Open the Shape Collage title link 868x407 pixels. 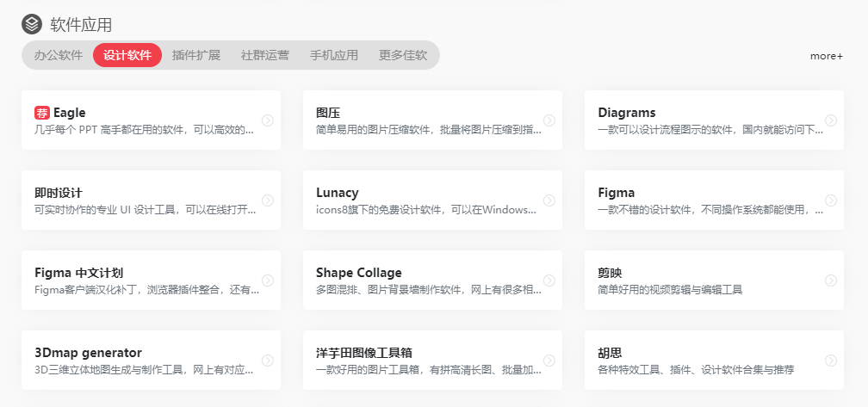(359, 273)
